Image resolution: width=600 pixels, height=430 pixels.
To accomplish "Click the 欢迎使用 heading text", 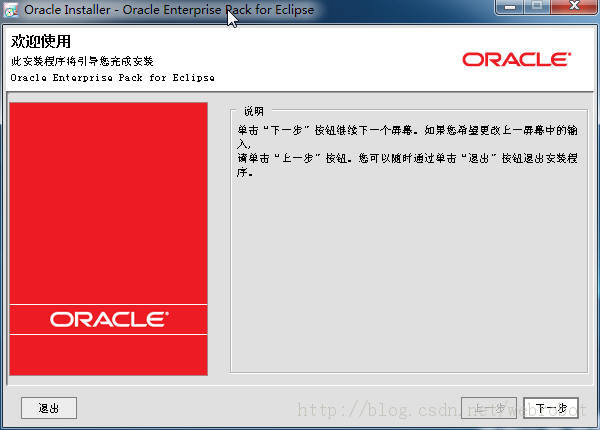I will point(41,41).
